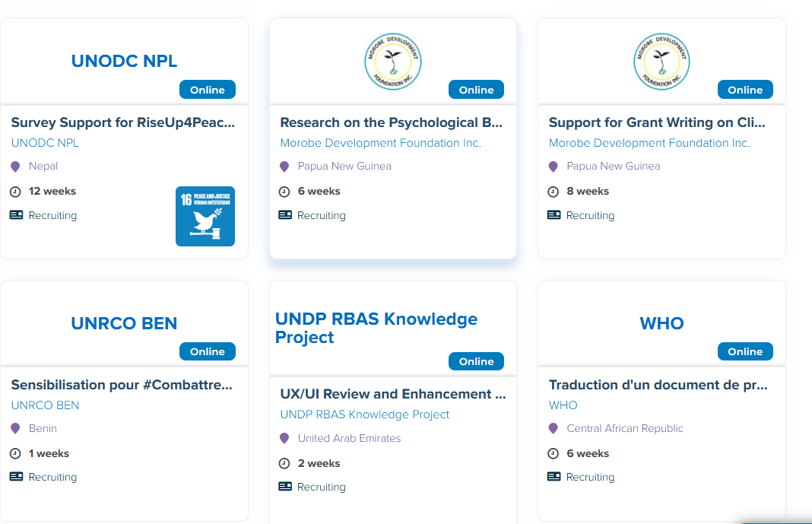The height and width of the screenshot is (524, 812).
Task: Click the small UNDP RBAS Knowledge Project link
Action: click(365, 414)
